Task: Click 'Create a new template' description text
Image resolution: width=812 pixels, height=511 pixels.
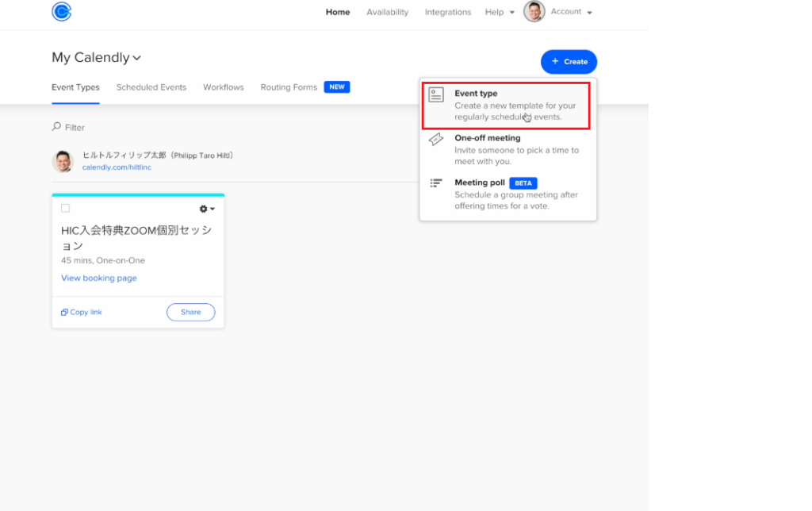Action: [515, 111]
